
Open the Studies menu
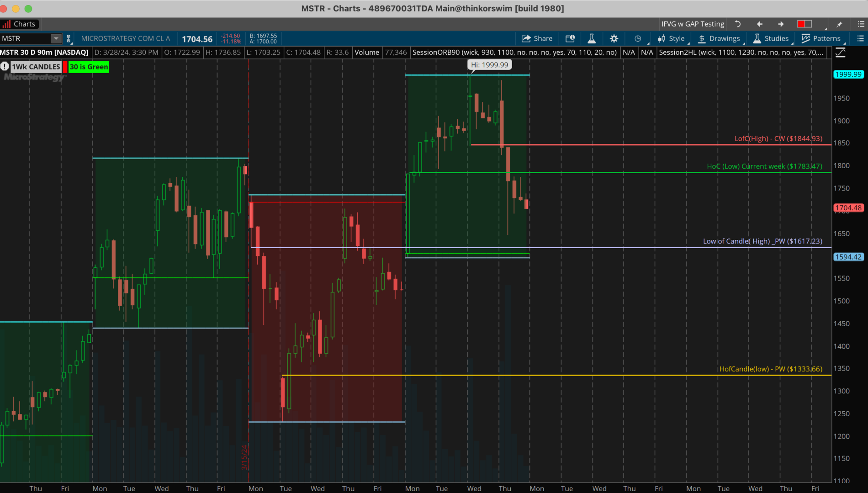(x=771, y=38)
